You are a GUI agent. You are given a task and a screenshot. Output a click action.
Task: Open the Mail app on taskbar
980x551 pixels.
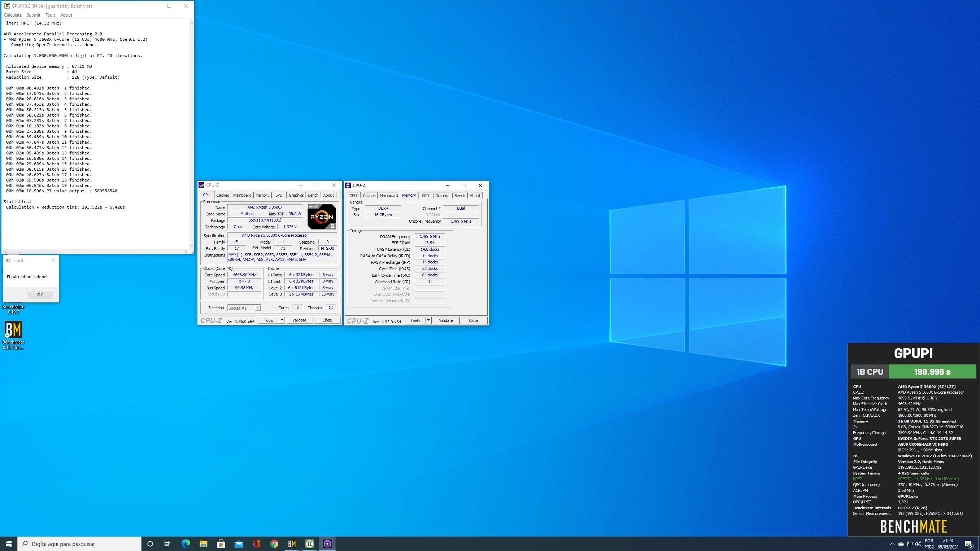[x=239, y=544]
